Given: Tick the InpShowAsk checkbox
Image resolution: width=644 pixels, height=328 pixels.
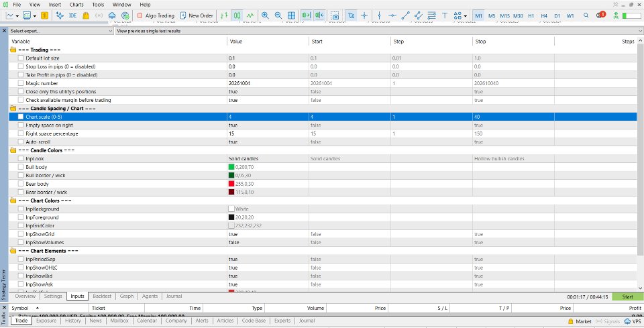Looking at the screenshot, I should 21,284.
